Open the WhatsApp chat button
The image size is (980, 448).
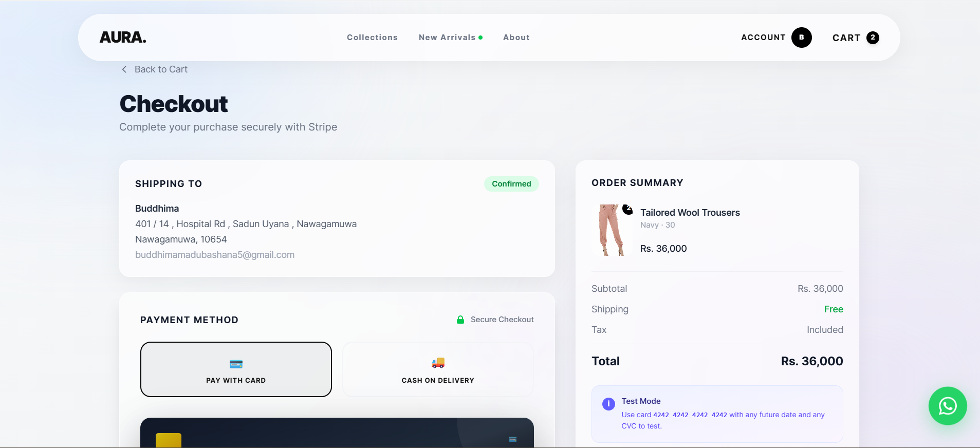coord(948,406)
